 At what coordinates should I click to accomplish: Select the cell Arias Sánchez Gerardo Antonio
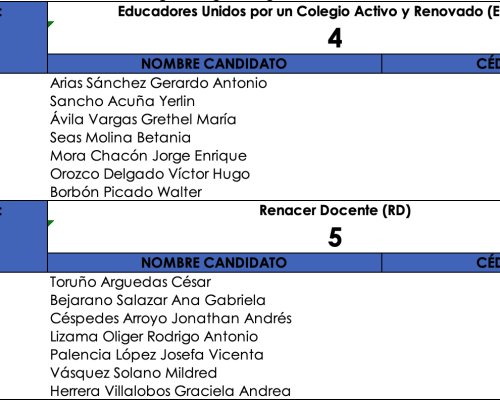215,83
